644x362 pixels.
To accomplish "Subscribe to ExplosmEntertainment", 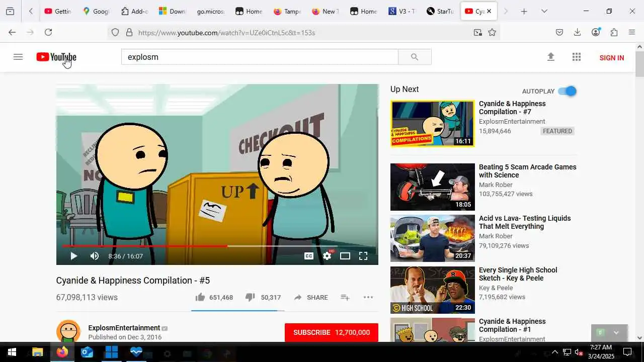I will (x=332, y=332).
